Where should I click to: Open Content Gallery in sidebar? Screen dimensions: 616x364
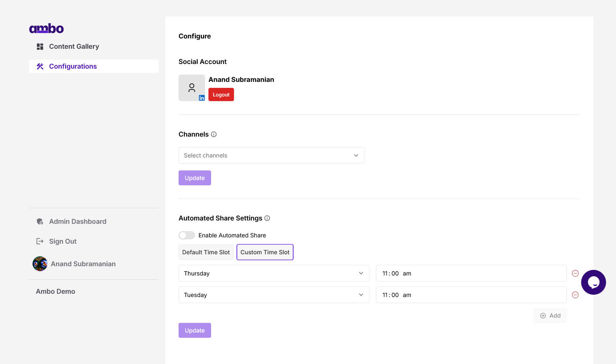[x=74, y=46]
